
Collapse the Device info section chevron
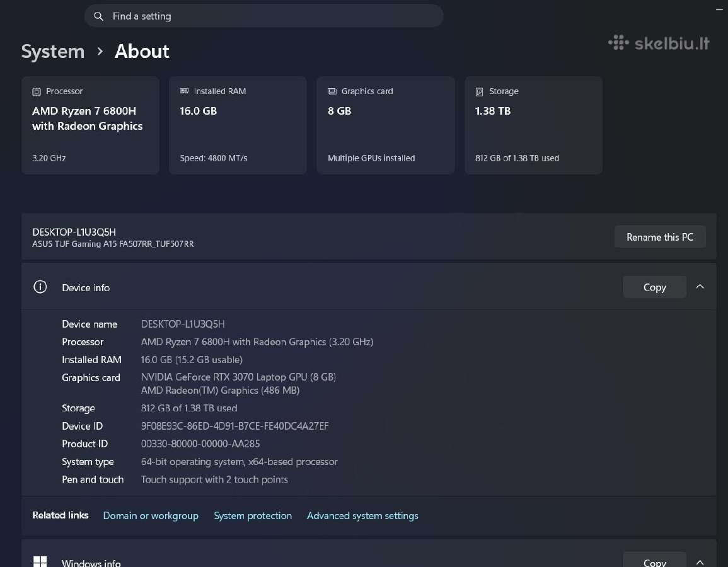700,287
